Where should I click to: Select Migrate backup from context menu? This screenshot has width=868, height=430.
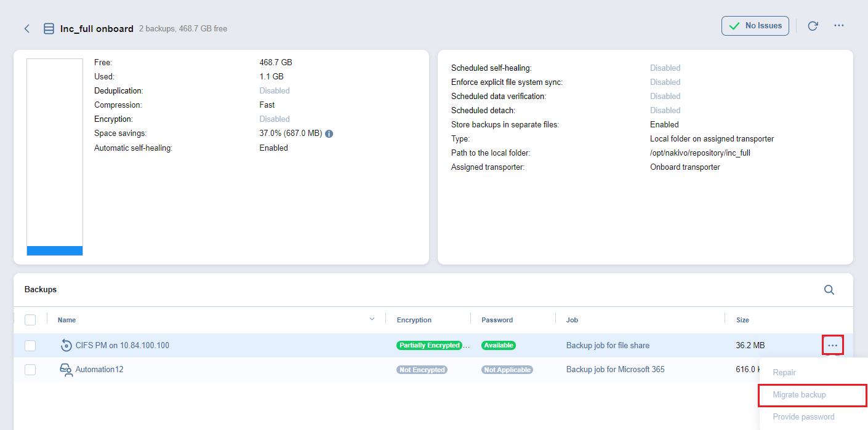pos(799,395)
